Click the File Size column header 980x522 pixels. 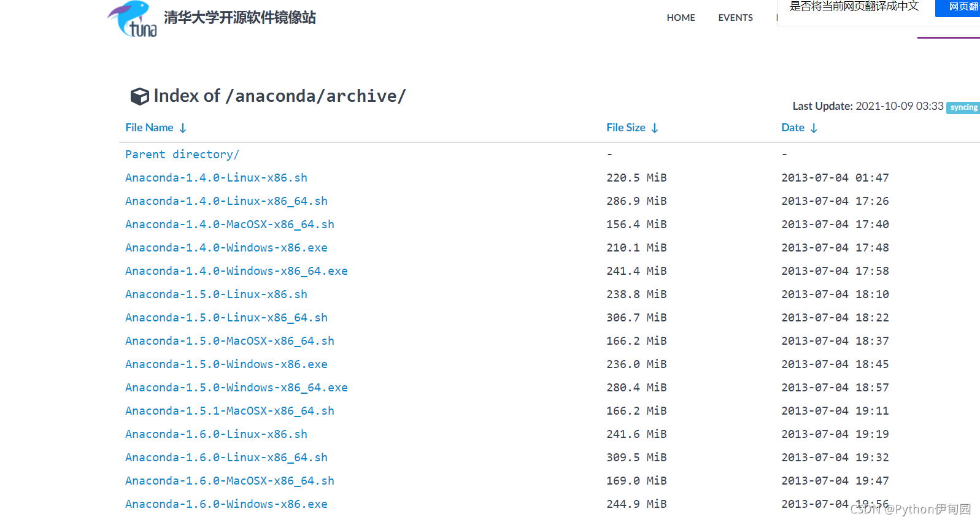625,128
